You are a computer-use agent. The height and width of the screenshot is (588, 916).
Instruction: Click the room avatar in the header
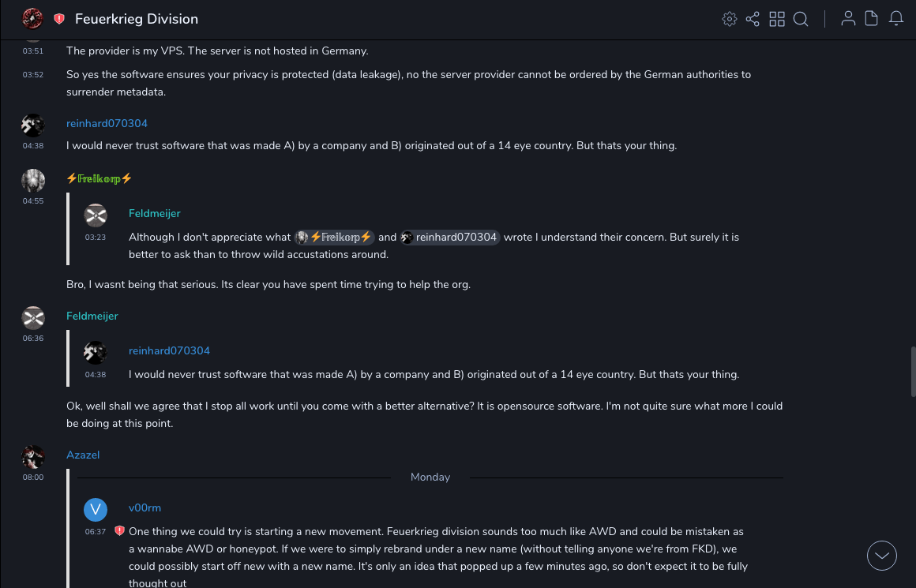tap(32, 18)
